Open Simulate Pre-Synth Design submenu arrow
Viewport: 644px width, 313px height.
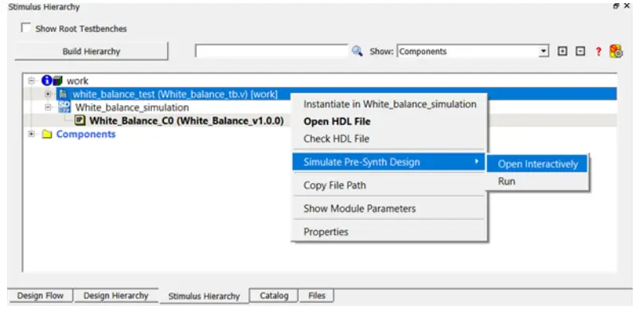click(476, 162)
